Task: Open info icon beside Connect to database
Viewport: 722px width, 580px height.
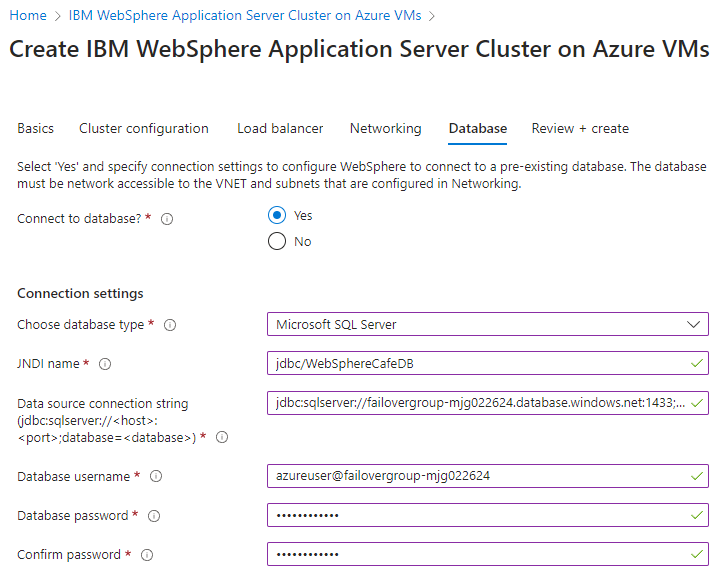Action: (x=167, y=219)
